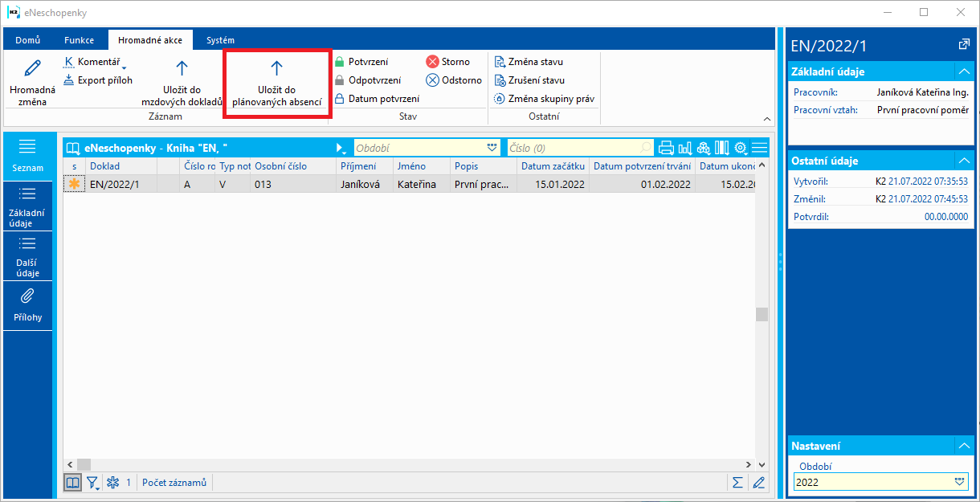The width and height of the screenshot is (980, 502).
Task: Sort by the Osobní číslo column header
Action: click(292, 166)
